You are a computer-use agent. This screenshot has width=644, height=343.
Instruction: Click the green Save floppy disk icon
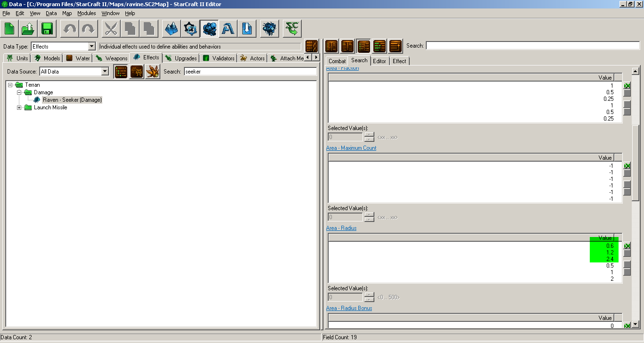tap(47, 29)
